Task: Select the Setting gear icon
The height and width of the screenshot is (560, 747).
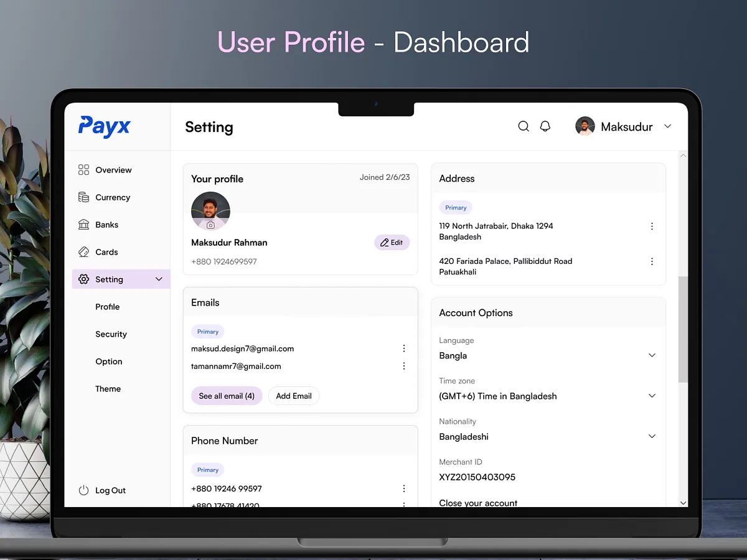Action: point(83,279)
